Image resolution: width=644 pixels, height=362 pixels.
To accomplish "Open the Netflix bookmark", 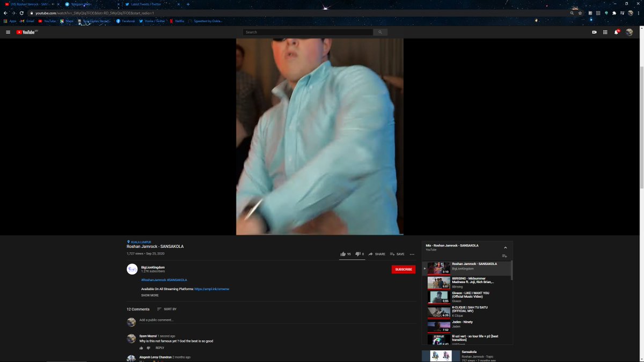I will [178, 21].
